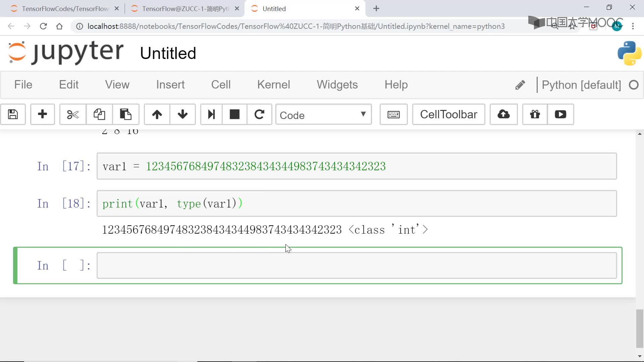Open the browser home page
644x362 pixels.
(x=59, y=26)
